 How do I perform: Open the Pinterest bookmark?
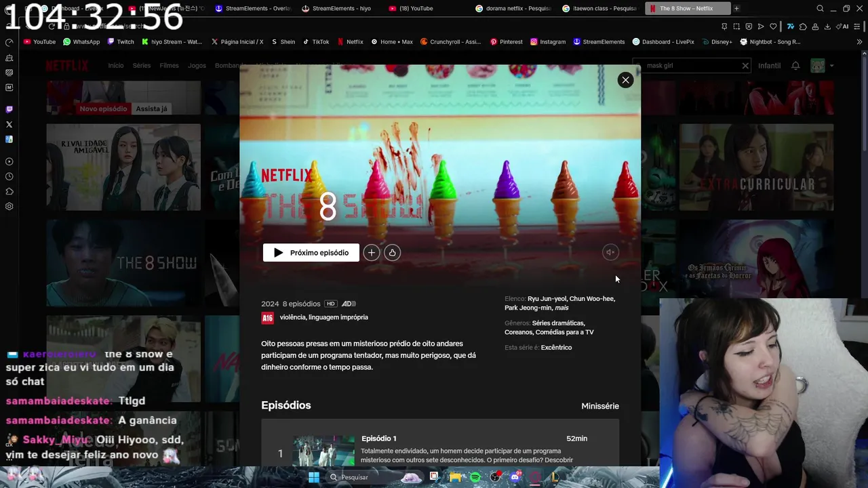point(507,41)
